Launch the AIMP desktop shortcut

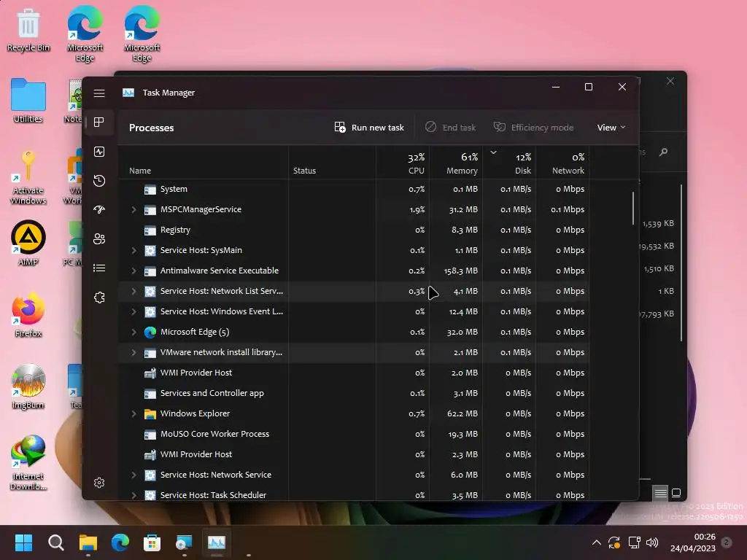point(28,243)
